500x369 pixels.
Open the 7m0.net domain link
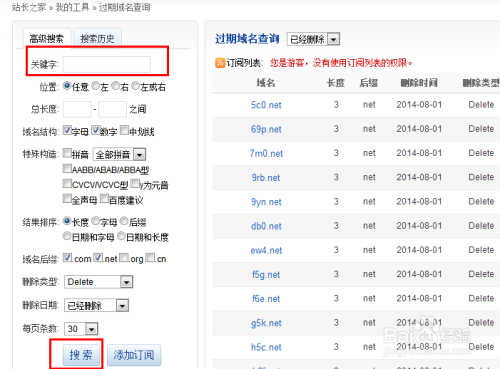click(266, 153)
